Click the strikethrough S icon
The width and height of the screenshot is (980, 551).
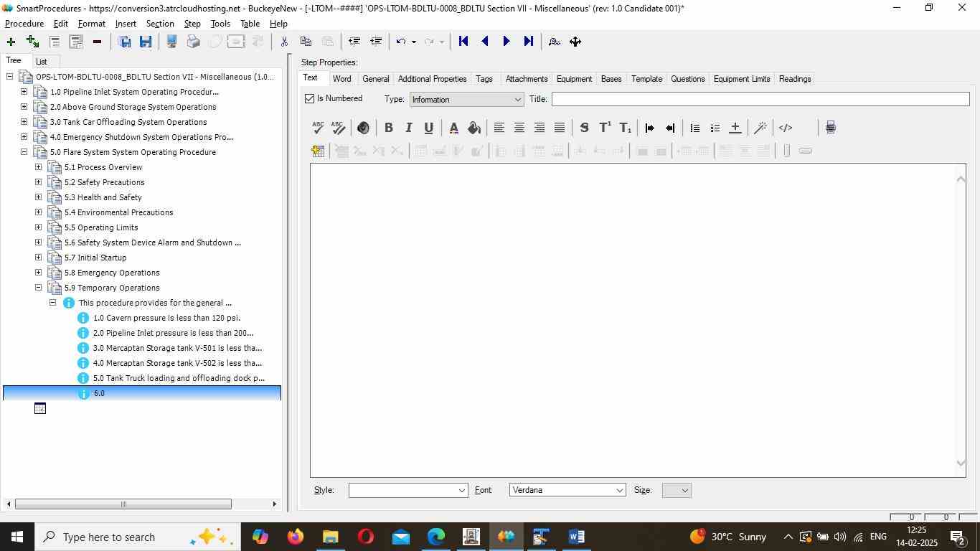tap(584, 128)
